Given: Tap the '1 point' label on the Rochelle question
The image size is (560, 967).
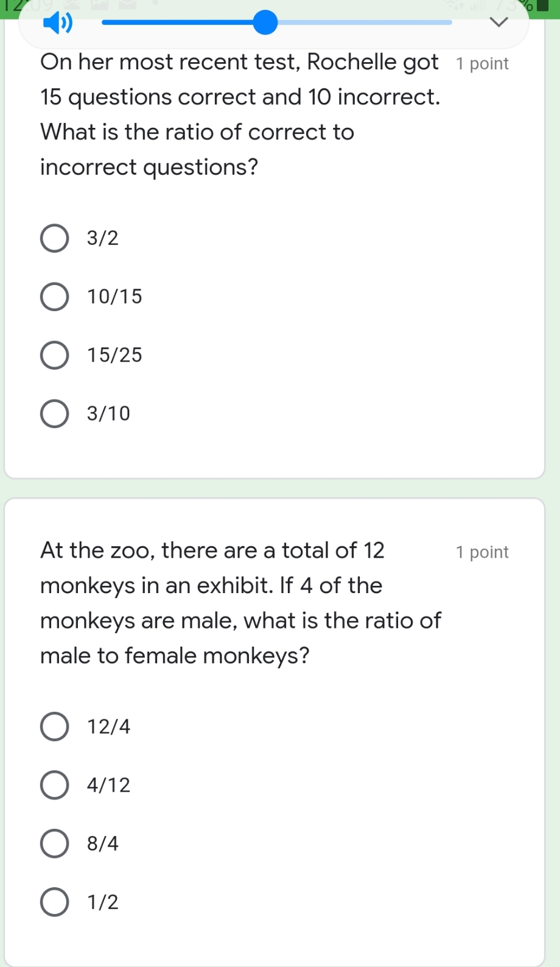Looking at the screenshot, I should click(x=481, y=63).
